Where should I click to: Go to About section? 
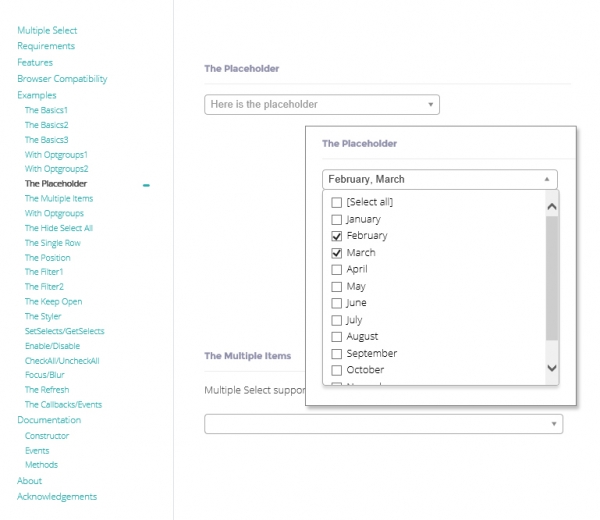point(29,481)
